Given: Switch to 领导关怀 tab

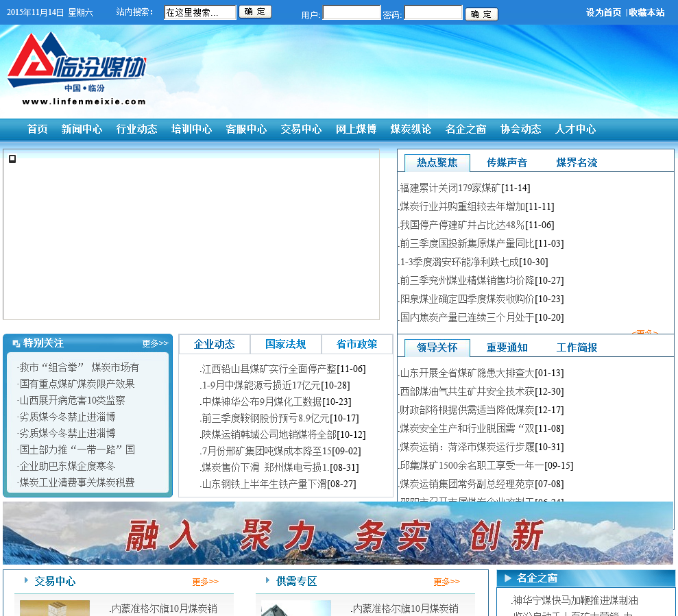Looking at the screenshot, I should tap(437, 347).
